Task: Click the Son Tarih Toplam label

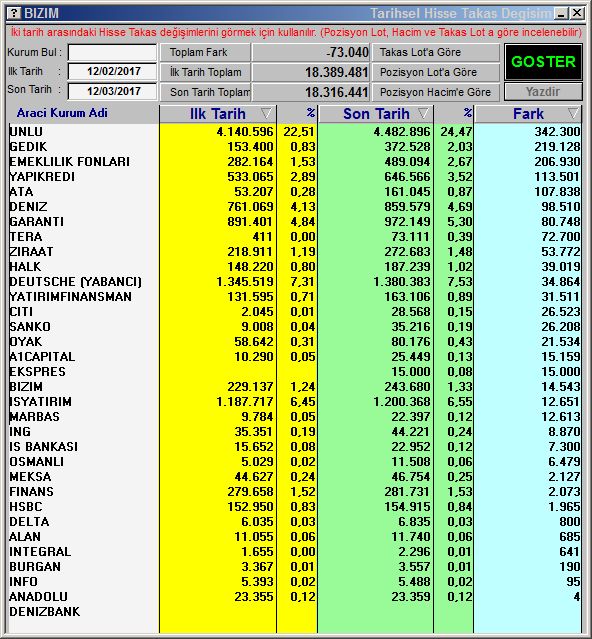Action: coord(210,92)
